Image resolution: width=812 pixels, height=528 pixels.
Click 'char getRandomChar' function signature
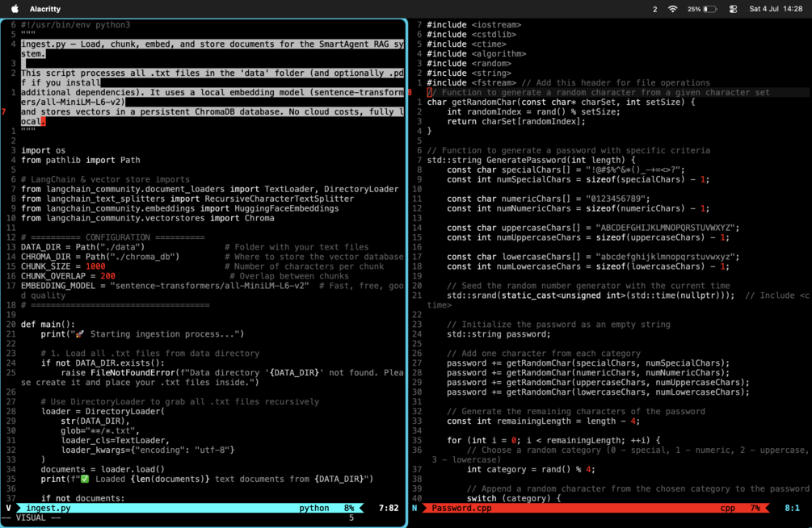(561, 102)
